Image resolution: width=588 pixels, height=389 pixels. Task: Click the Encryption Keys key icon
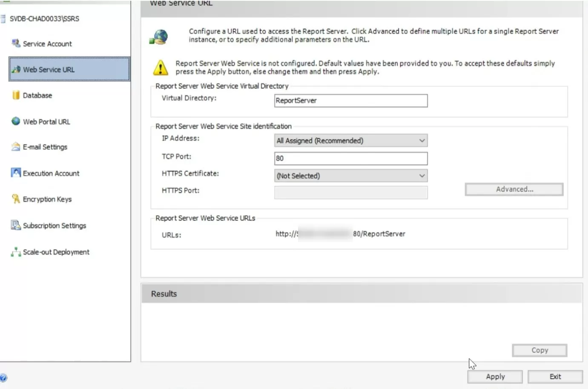click(16, 199)
